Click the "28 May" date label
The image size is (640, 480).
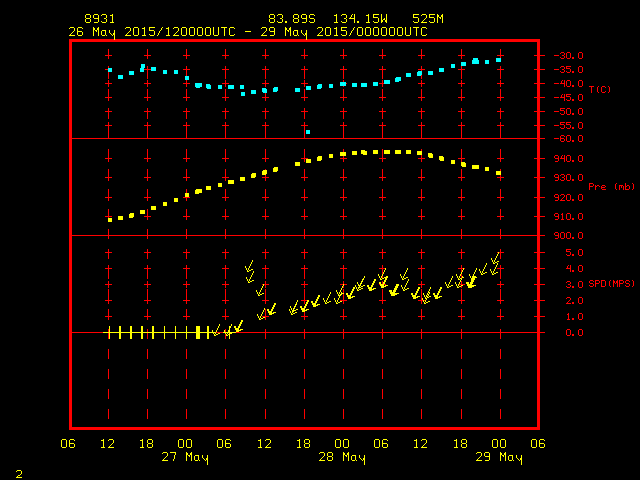pos(342,457)
